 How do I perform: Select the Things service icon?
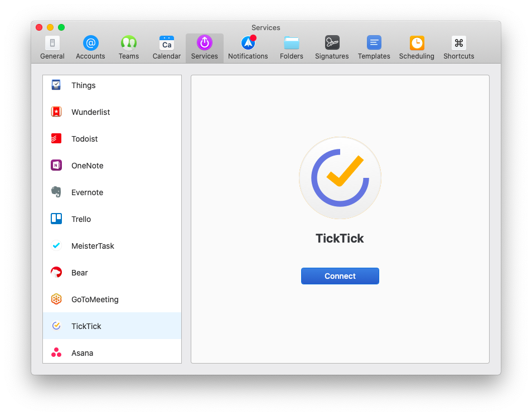56,85
